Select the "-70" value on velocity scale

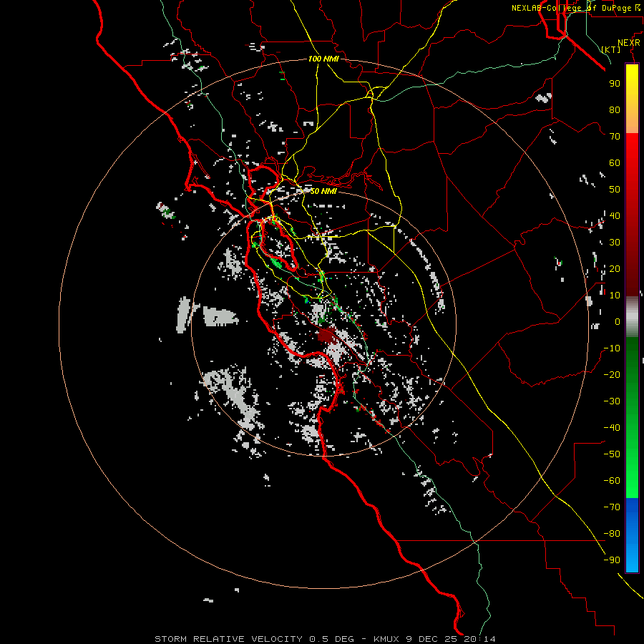(x=612, y=507)
